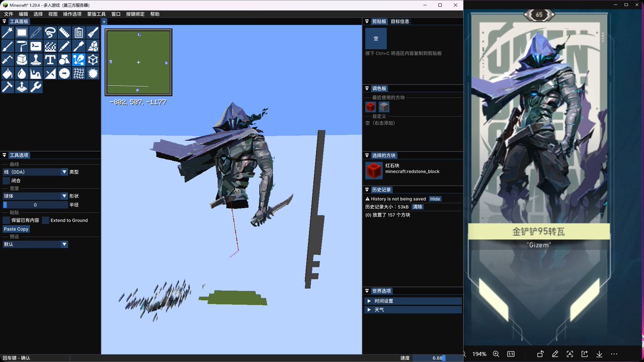
Task: Select the pencil tool
Action: (64, 46)
